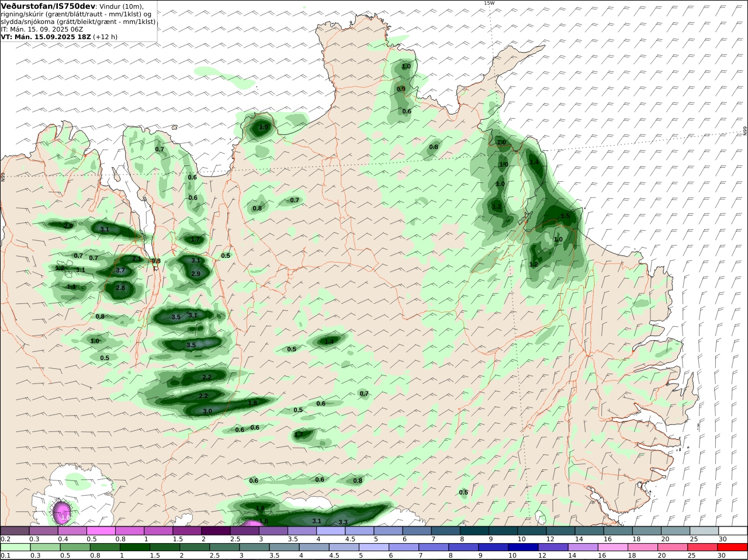This screenshot has height=560, width=748.
Task: Click the 3.3 precipitation value near the bottom
Action: (x=344, y=522)
